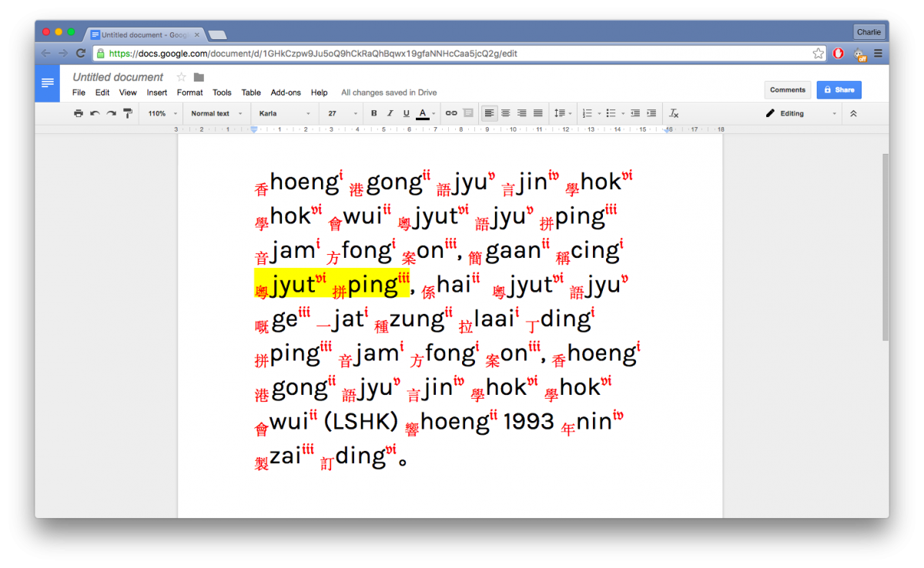The width and height of the screenshot is (924, 568).
Task: Select the 'Untitled document' browser tab
Action: point(144,35)
